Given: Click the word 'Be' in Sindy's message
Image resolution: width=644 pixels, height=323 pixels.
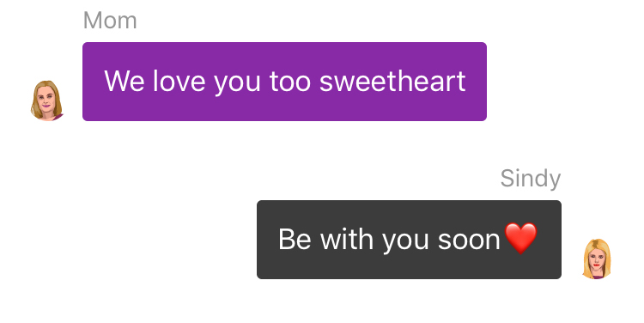Looking at the screenshot, I should (x=295, y=239).
